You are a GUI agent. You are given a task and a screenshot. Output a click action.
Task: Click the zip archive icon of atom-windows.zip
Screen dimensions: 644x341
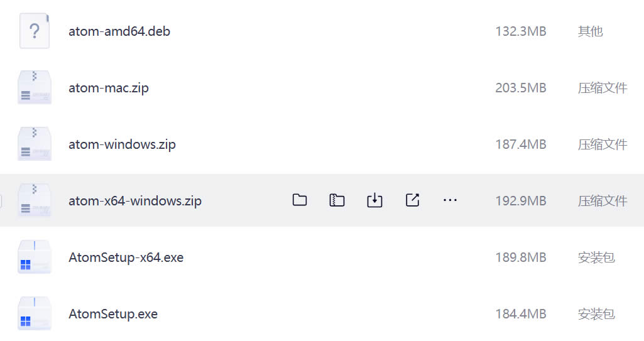(35, 144)
